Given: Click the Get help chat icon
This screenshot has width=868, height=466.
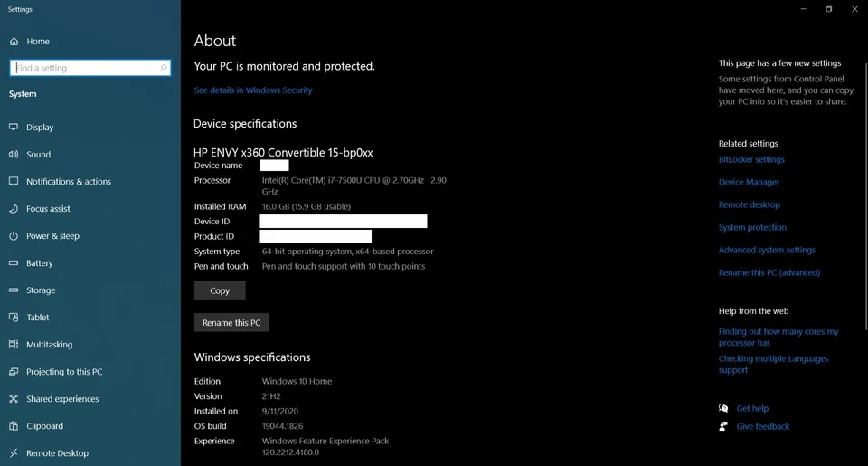Looking at the screenshot, I should (723, 408).
